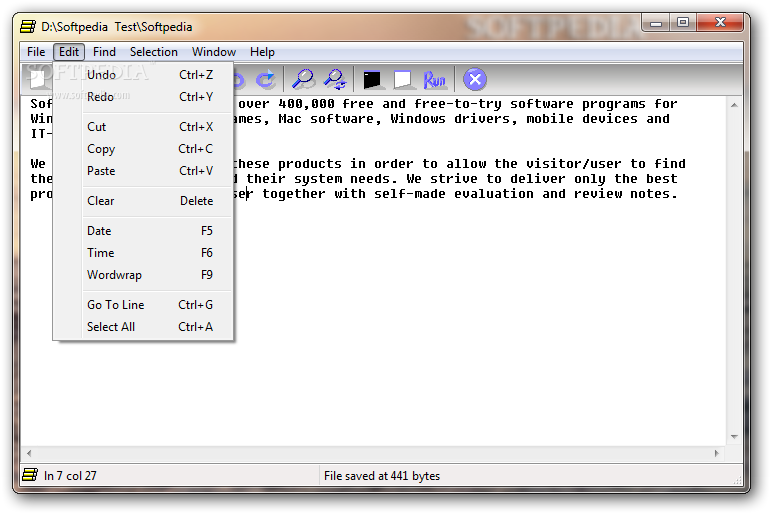Viewport: 771px width, 514px height.
Task: Insert Date from the Edit menu
Action: pos(143,231)
